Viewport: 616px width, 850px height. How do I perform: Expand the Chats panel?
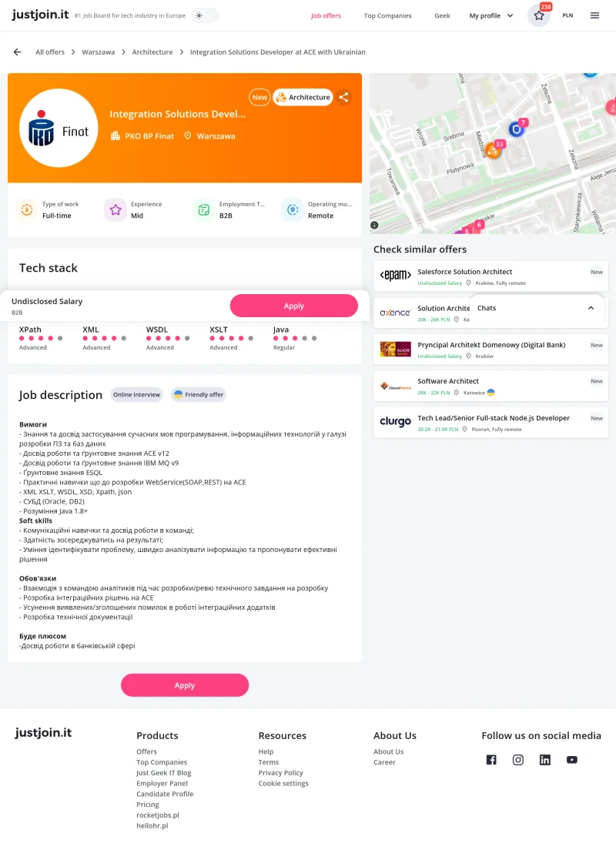tap(537, 308)
